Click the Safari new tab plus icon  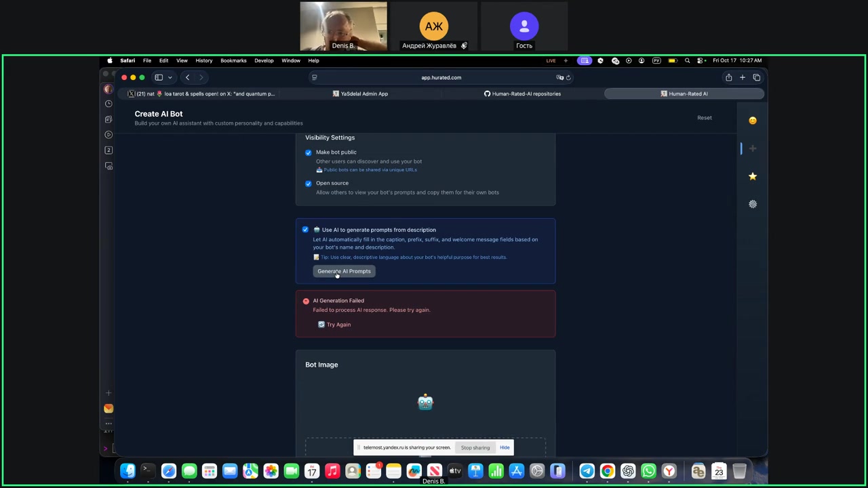[743, 77]
